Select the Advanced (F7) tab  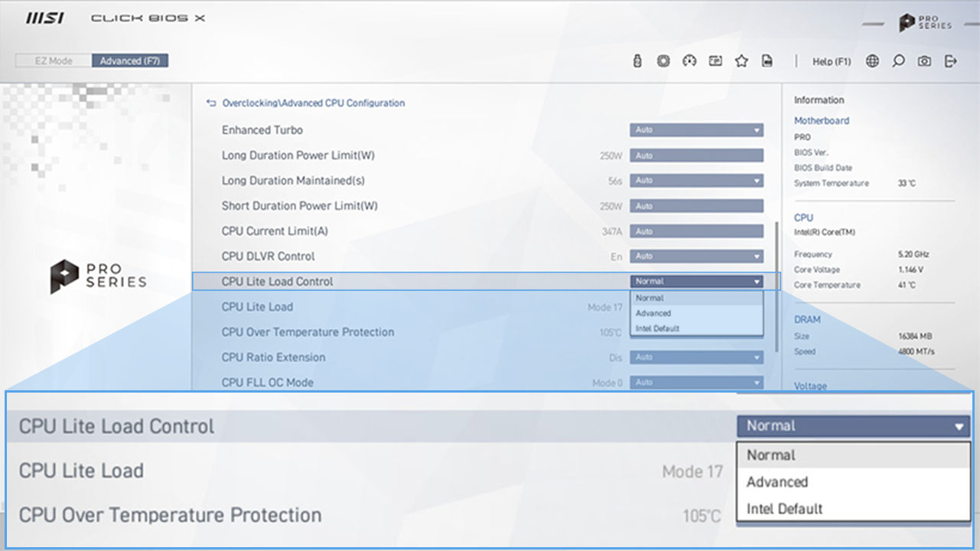click(x=130, y=60)
